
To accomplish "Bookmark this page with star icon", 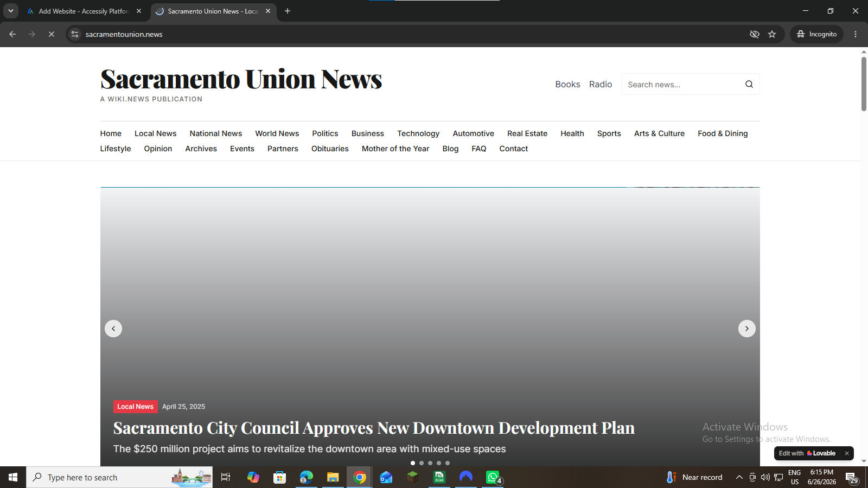I will [772, 34].
